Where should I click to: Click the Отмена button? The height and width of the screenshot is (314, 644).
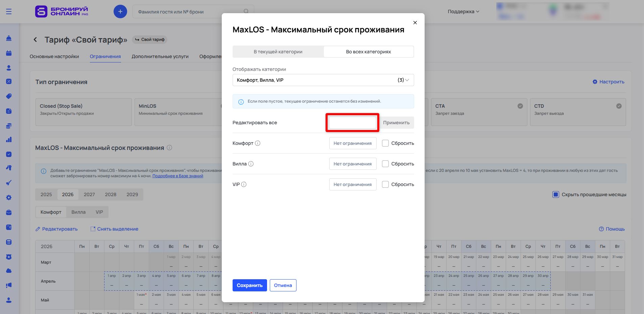point(283,285)
